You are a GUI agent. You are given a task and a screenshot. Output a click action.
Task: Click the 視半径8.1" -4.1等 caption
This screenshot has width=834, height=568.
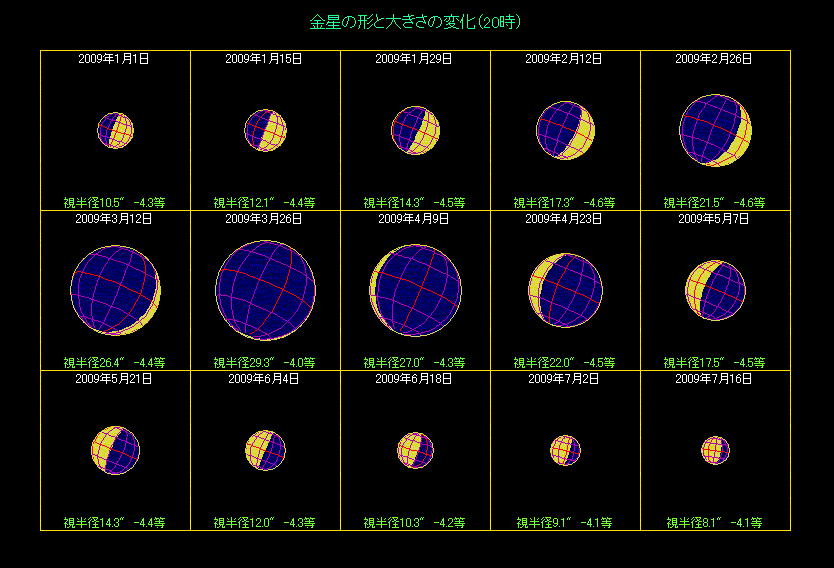click(714, 522)
